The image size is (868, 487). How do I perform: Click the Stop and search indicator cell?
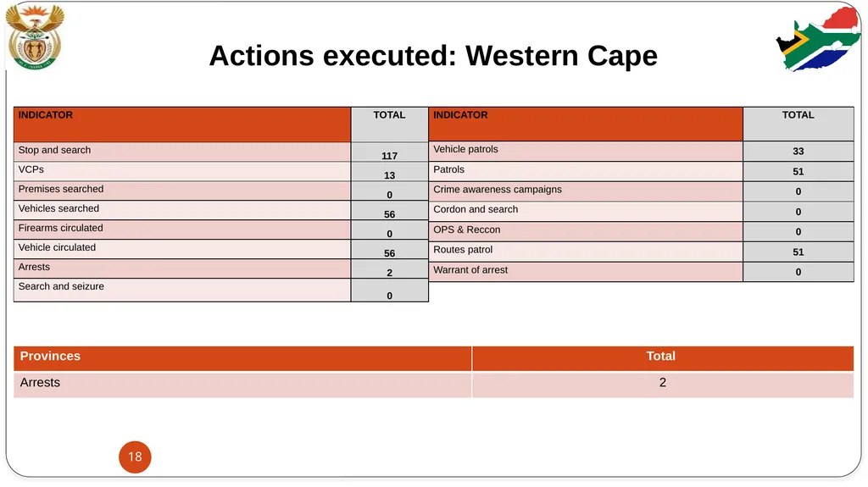tap(182, 152)
